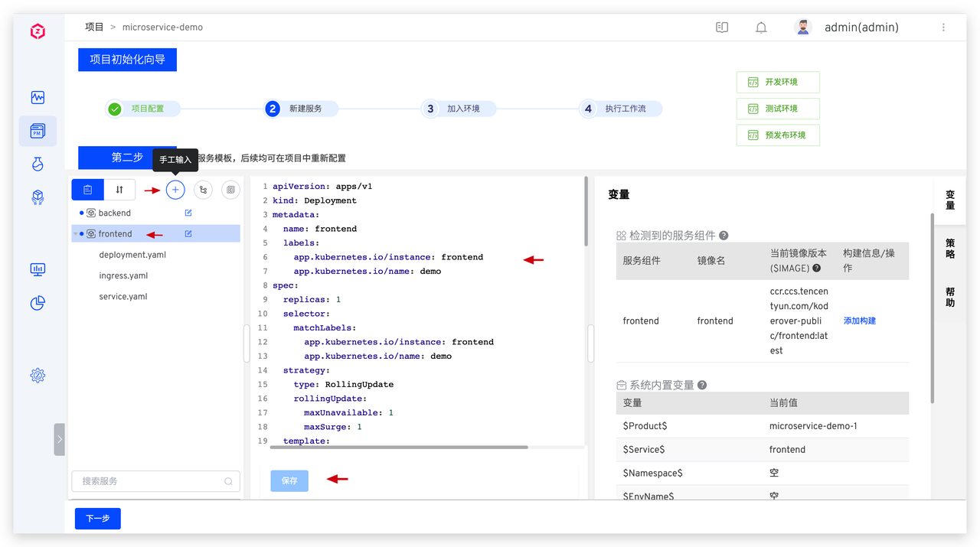Click the image ccr.ccs.tencentyun.com text
980x547 pixels.
pyautogui.click(x=799, y=321)
